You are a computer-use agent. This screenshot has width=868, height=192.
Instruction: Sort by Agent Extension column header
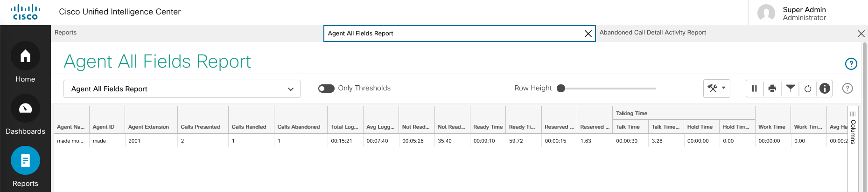pos(148,127)
